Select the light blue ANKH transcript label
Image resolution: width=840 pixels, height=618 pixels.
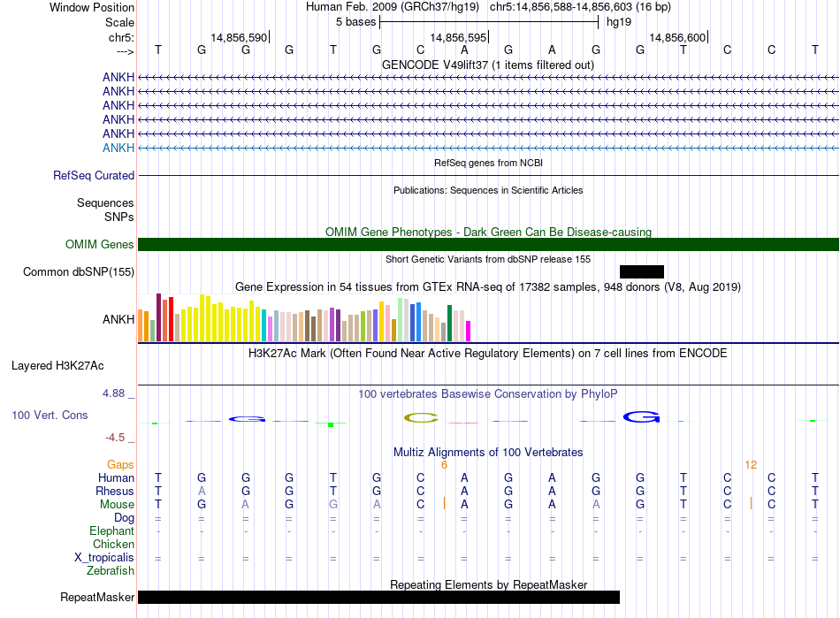point(118,148)
